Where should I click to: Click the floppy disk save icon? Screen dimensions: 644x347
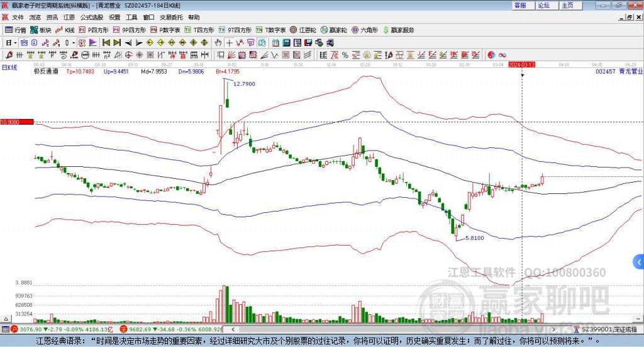click(x=308, y=43)
